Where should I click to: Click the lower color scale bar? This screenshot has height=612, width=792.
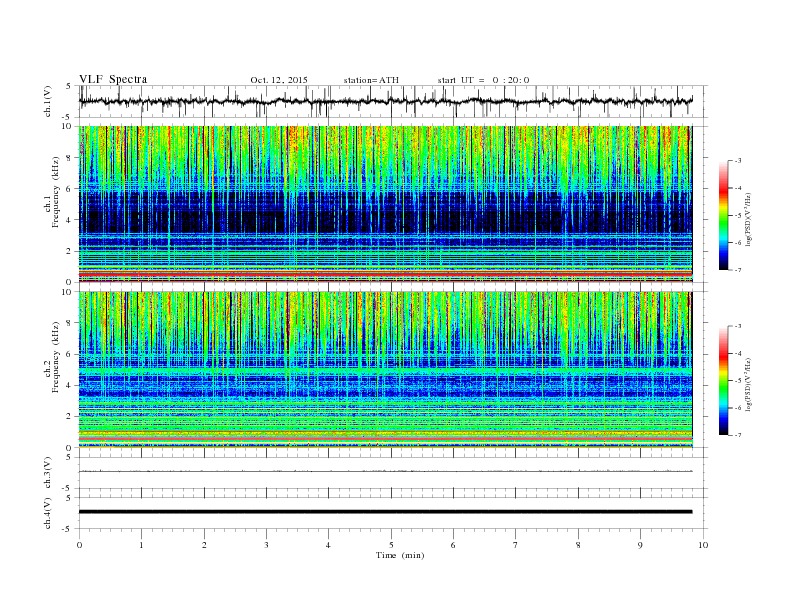[724, 381]
